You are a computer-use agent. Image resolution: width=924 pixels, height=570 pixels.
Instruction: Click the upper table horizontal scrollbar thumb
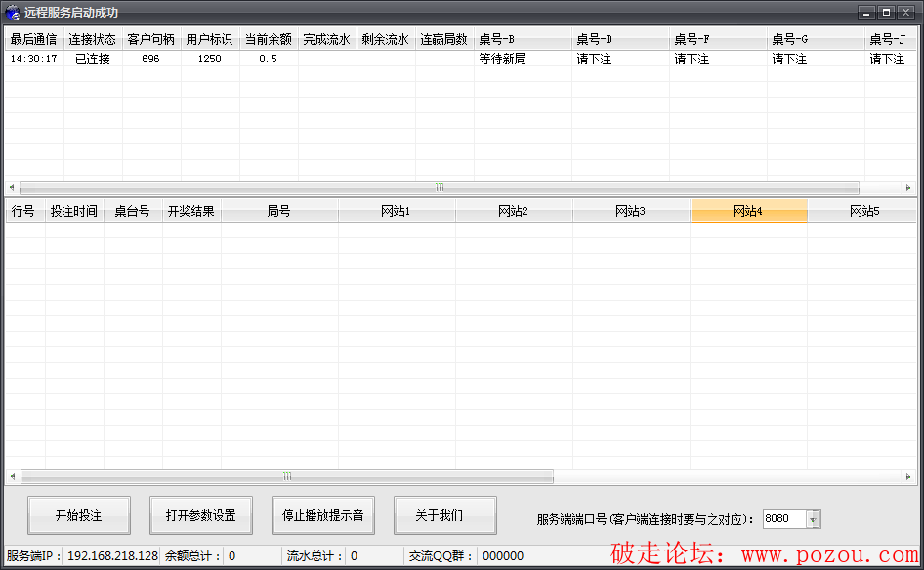click(x=440, y=187)
